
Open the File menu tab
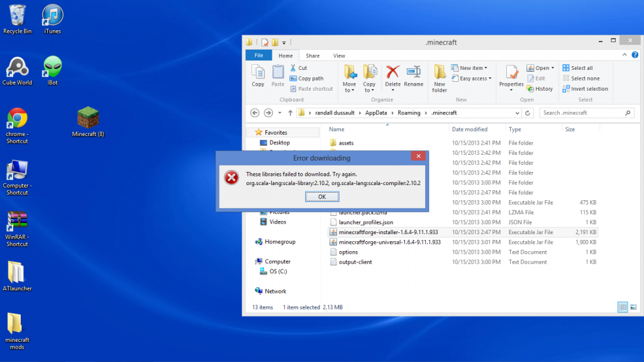point(258,56)
